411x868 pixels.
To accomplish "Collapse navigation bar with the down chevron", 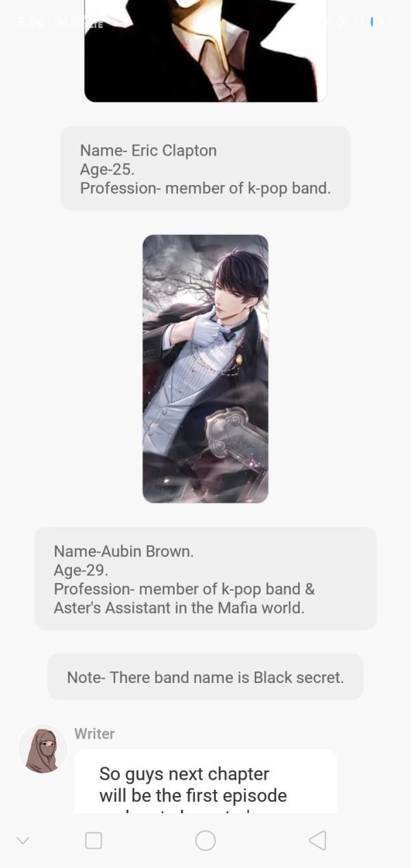I will pyautogui.click(x=23, y=841).
